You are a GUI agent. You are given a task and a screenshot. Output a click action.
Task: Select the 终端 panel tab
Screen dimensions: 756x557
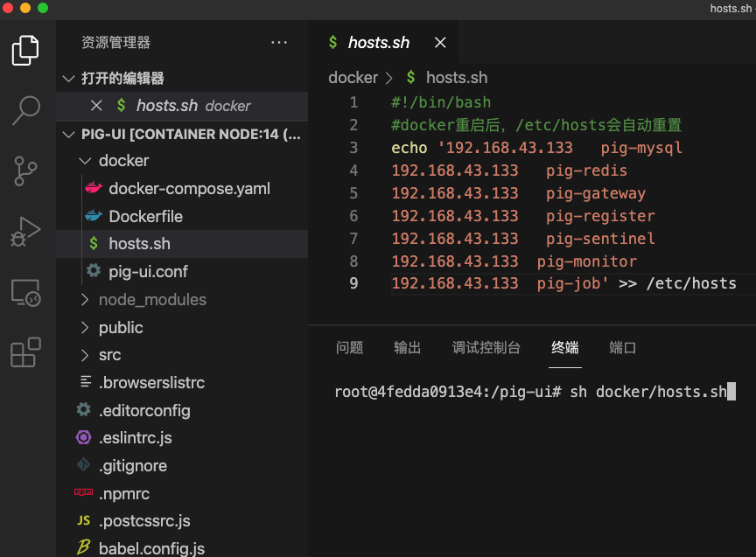(x=565, y=347)
